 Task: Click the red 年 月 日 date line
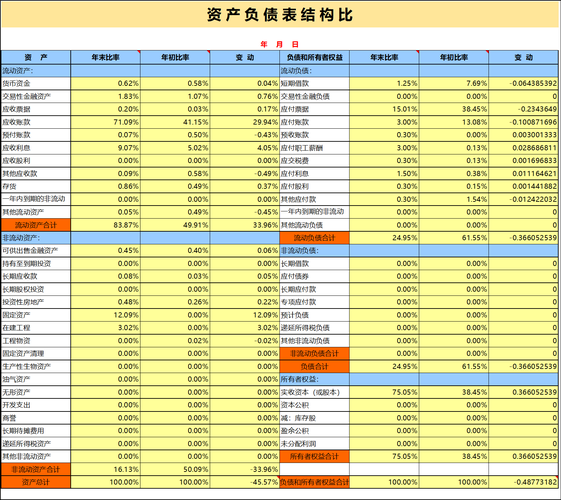279,44
